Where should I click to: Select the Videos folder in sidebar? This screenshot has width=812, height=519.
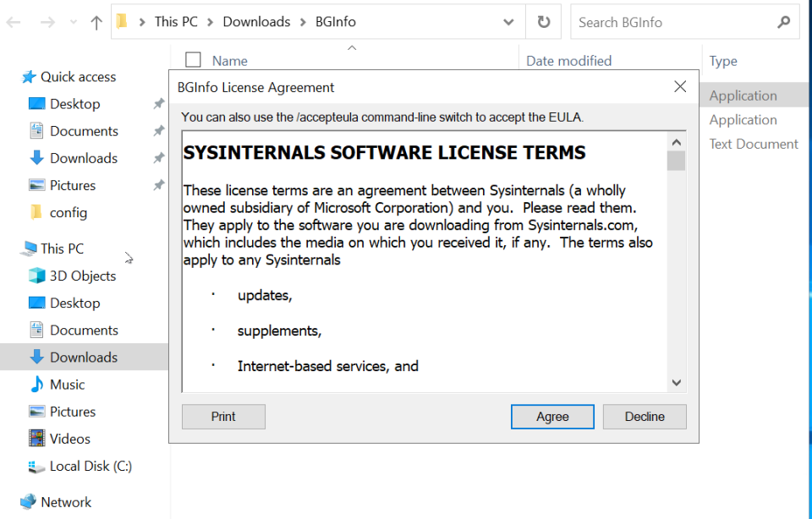tap(66, 439)
